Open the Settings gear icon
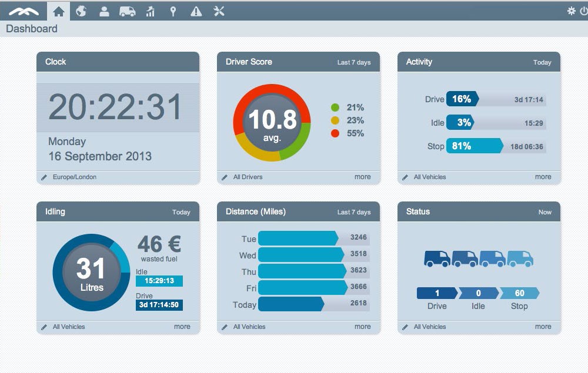588x373 pixels. click(x=570, y=10)
